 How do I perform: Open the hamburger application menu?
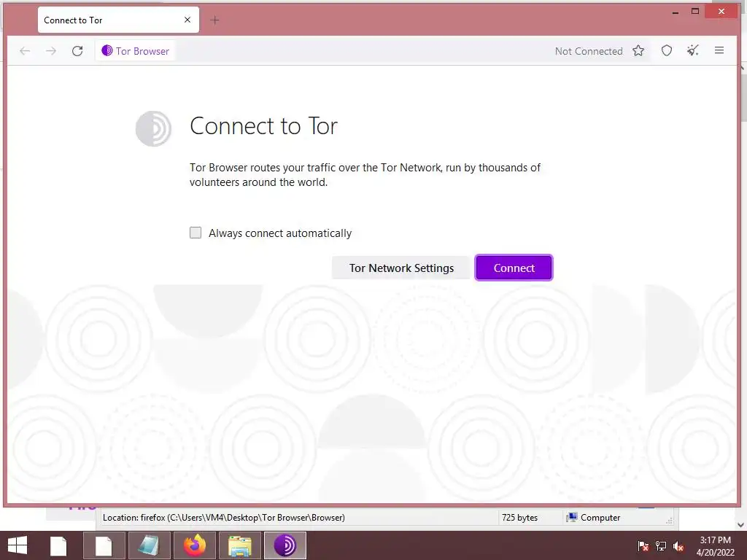click(719, 50)
